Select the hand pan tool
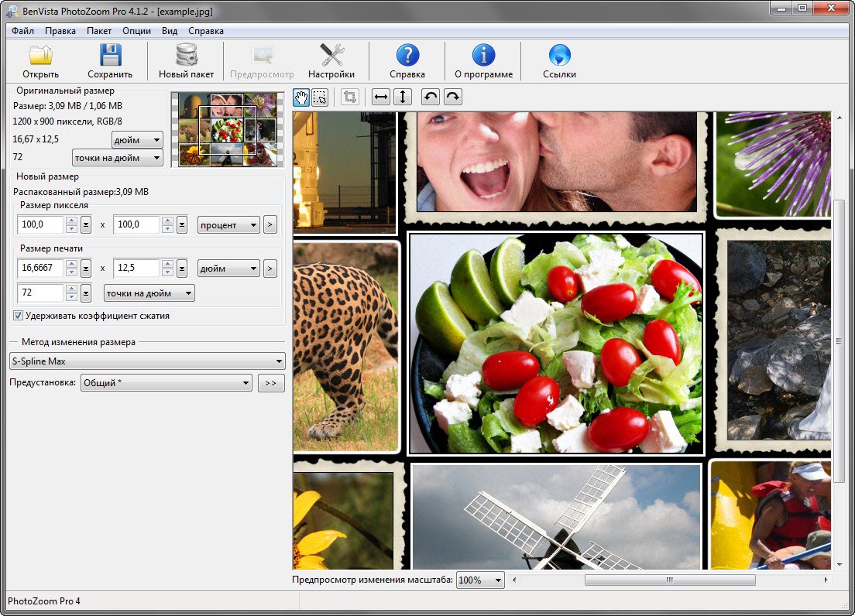 tap(302, 97)
